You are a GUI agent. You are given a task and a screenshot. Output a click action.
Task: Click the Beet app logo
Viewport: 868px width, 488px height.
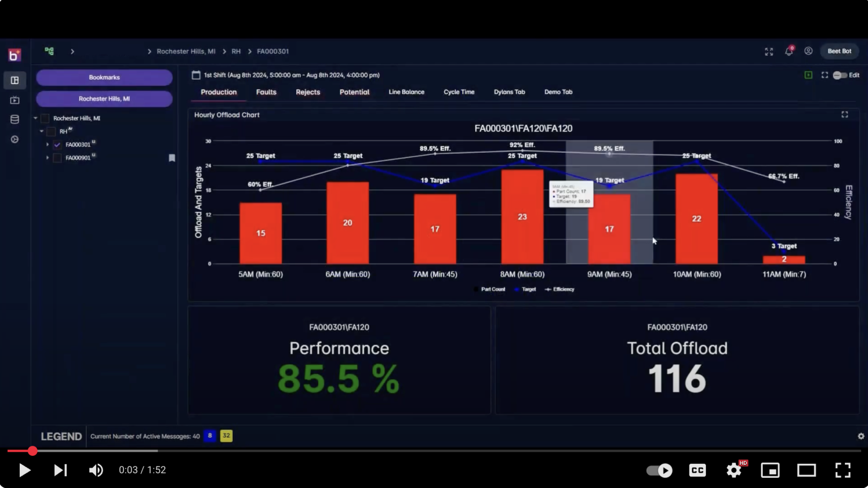15,54
